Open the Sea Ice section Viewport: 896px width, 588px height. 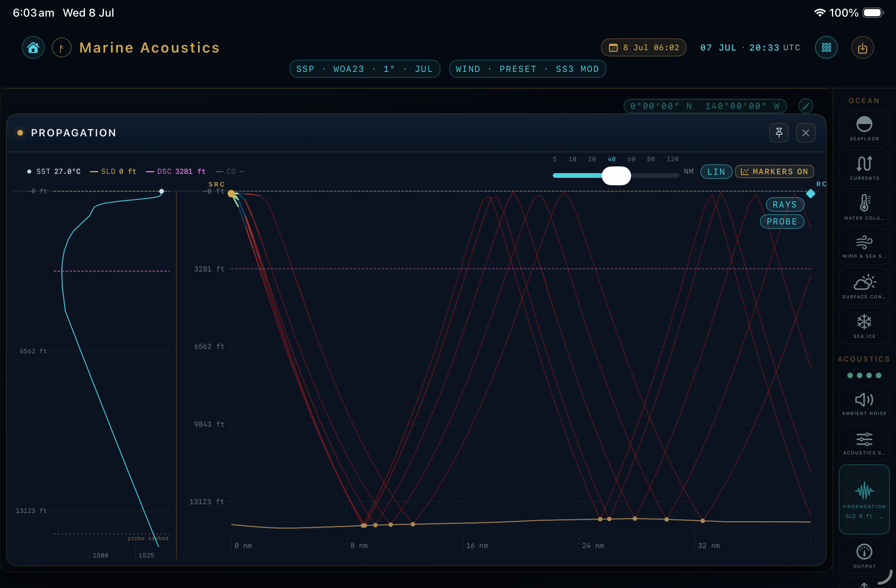click(x=864, y=325)
